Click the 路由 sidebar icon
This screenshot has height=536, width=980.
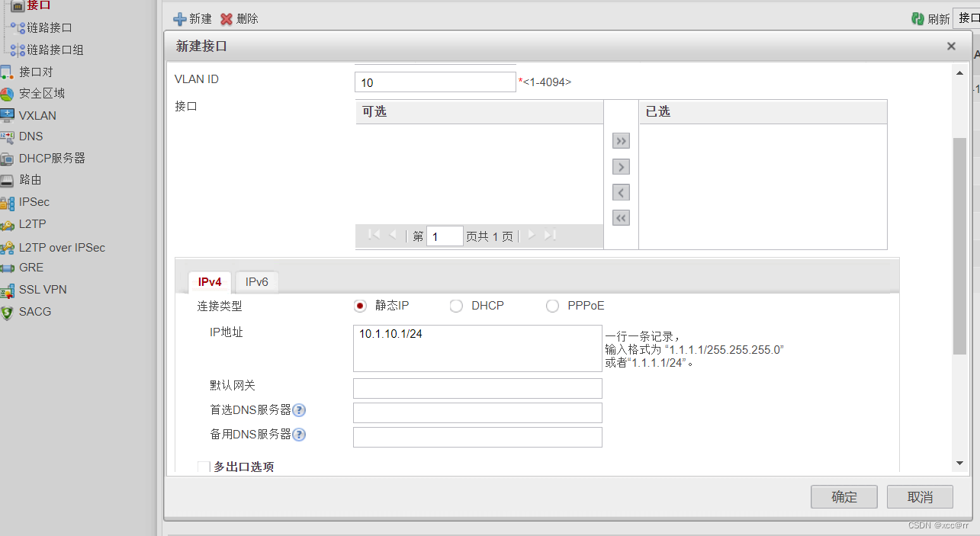[x=7, y=181]
